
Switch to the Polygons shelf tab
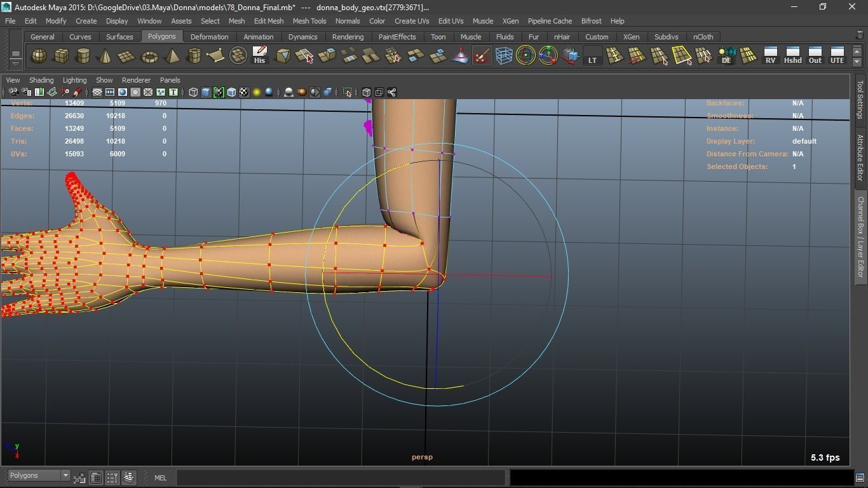(x=161, y=37)
